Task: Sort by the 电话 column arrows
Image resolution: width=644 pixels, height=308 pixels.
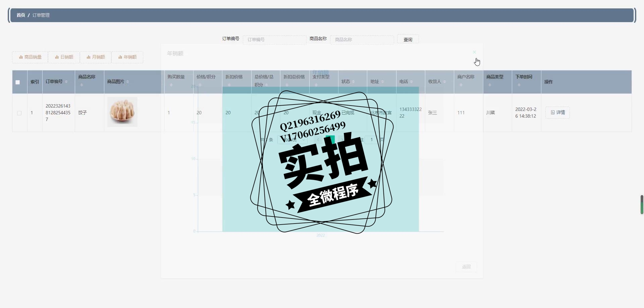Action: pos(411,82)
